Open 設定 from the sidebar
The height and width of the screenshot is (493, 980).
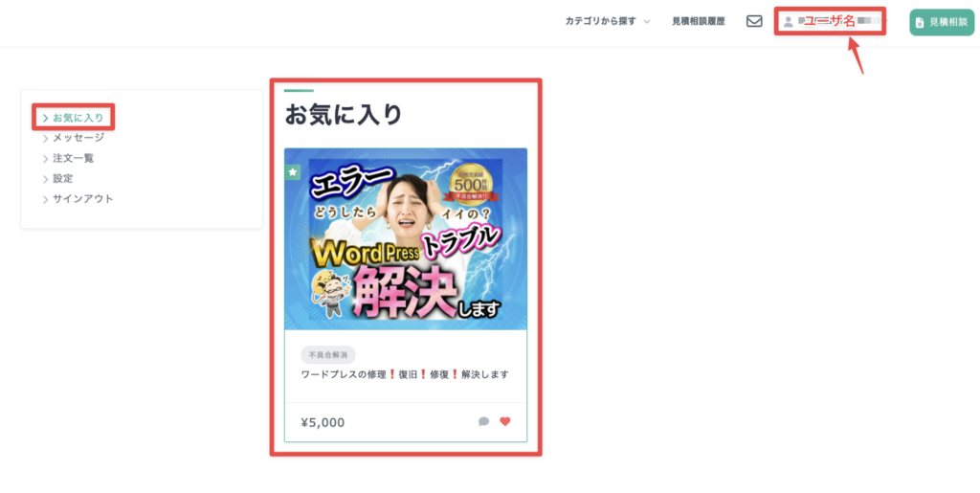coord(62,179)
